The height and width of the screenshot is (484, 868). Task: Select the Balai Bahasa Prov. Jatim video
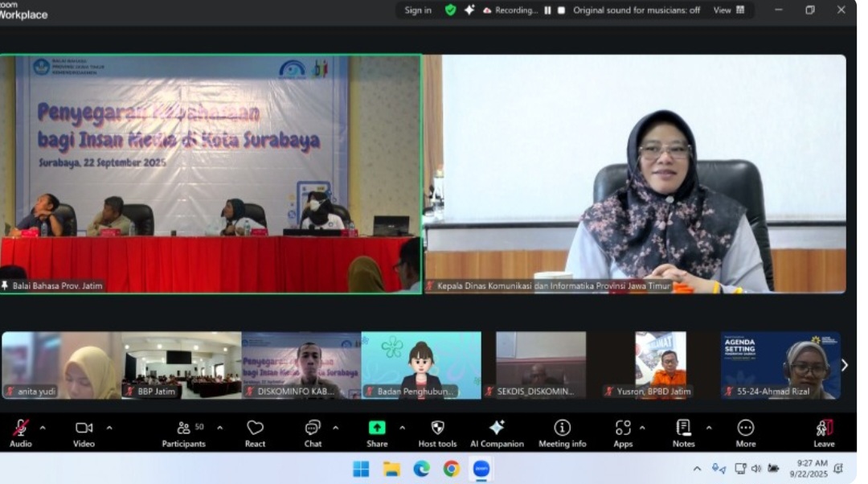click(x=211, y=174)
